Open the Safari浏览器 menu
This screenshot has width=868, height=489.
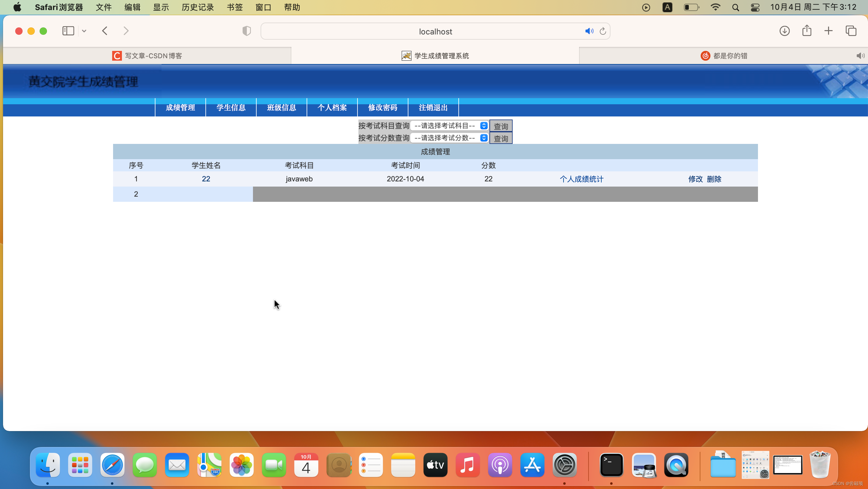tap(59, 7)
